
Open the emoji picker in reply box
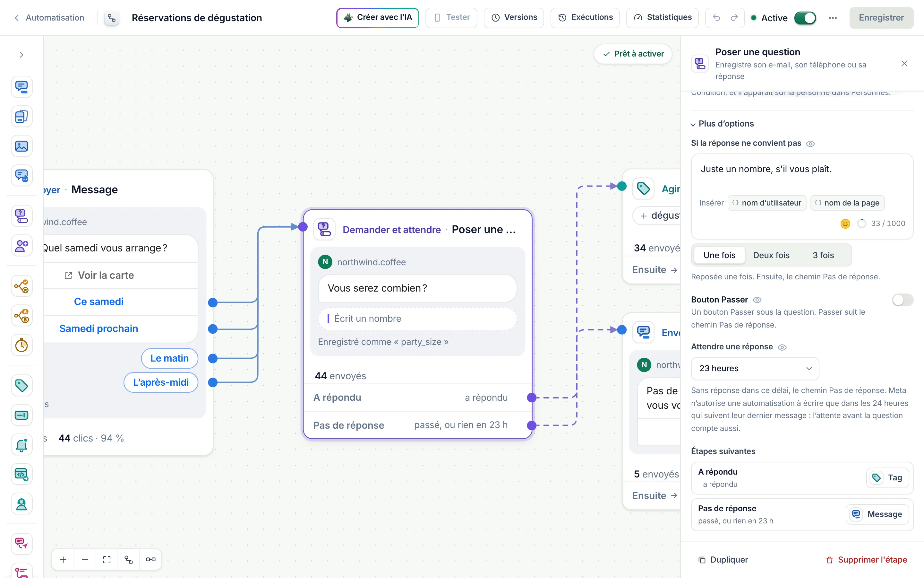(x=845, y=223)
